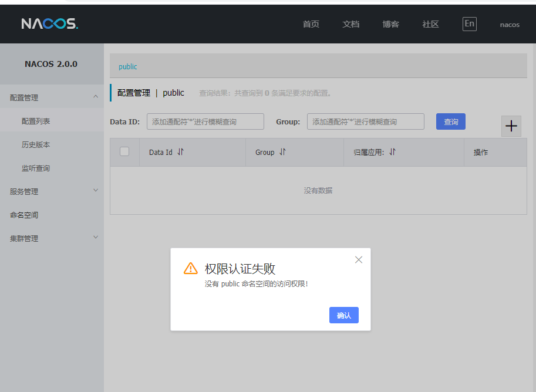Click the NACOS 2.0.0 version label
Screen dimensions: 536x392
pyautogui.click(x=51, y=64)
